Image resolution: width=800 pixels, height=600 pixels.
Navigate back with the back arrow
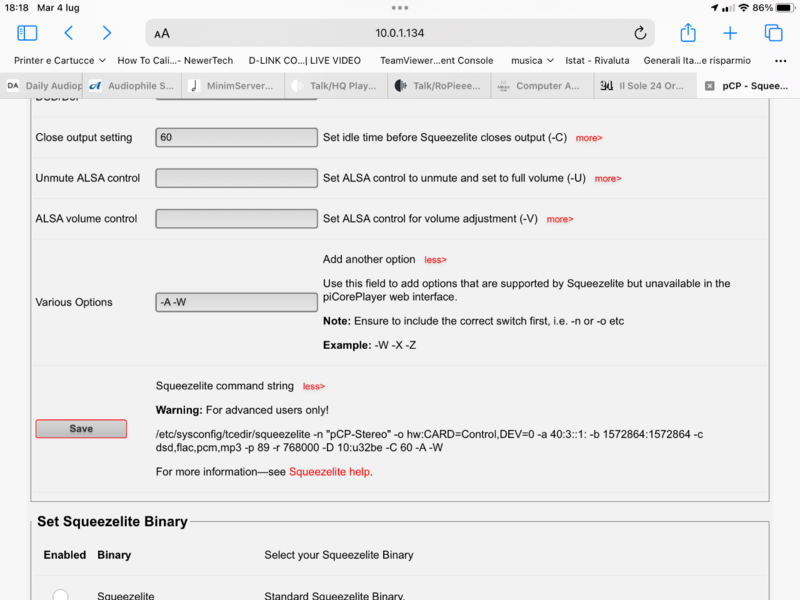(68, 33)
